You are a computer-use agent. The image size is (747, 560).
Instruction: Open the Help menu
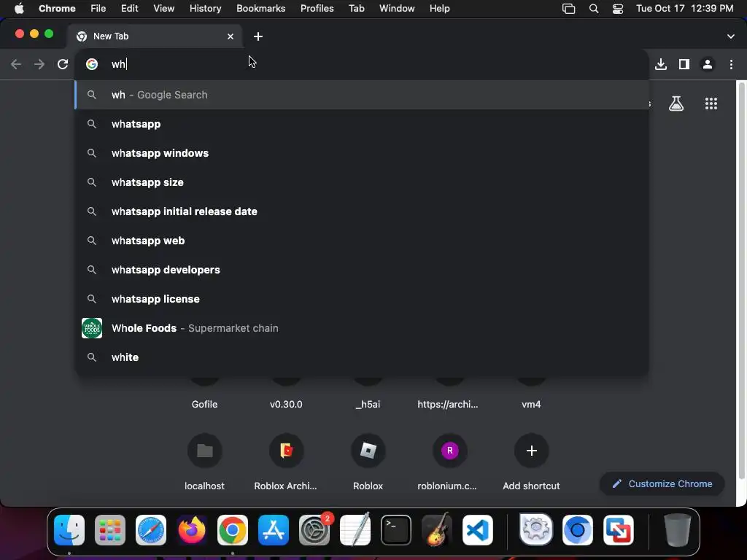tap(439, 8)
